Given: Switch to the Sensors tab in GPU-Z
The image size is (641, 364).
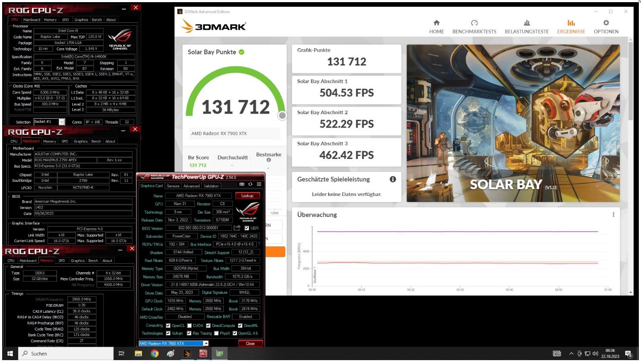Looking at the screenshot, I should [173, 186].
